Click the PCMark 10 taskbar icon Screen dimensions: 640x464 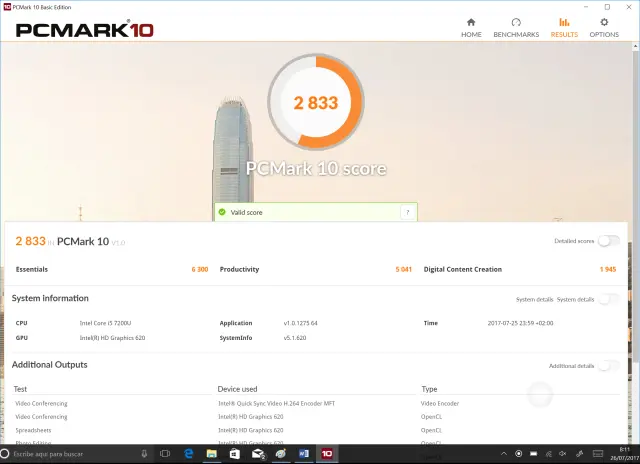pyautogui.click(x=326, y=454)
